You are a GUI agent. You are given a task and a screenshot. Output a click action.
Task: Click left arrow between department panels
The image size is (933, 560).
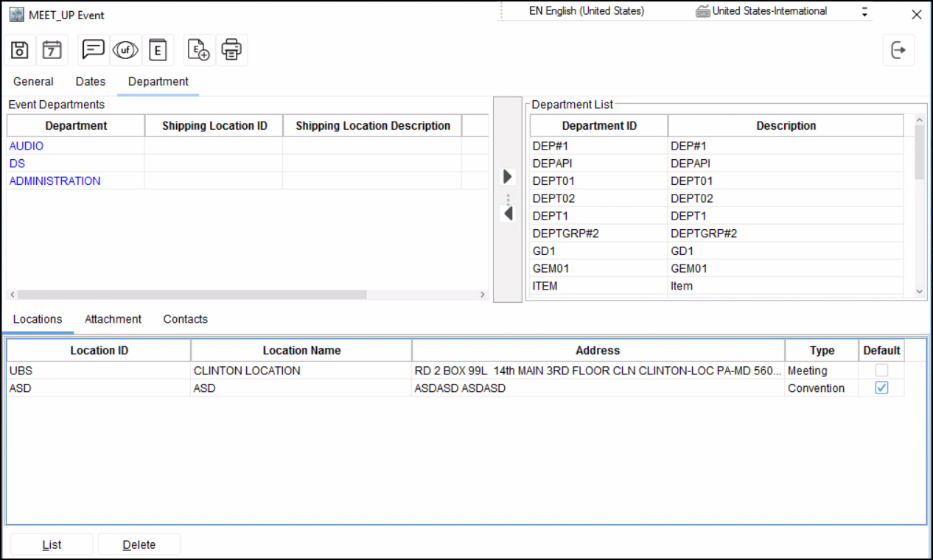(x=507, y=214)
